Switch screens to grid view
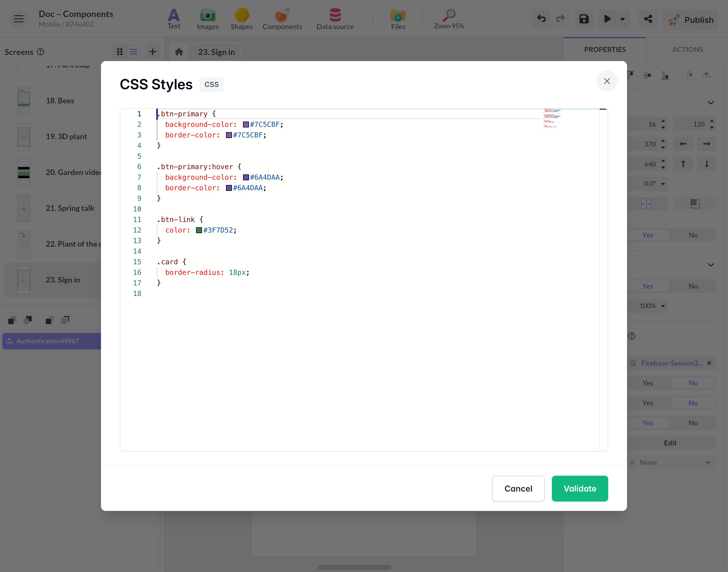This screenshot has width=728, height=572. pos(120,52)
